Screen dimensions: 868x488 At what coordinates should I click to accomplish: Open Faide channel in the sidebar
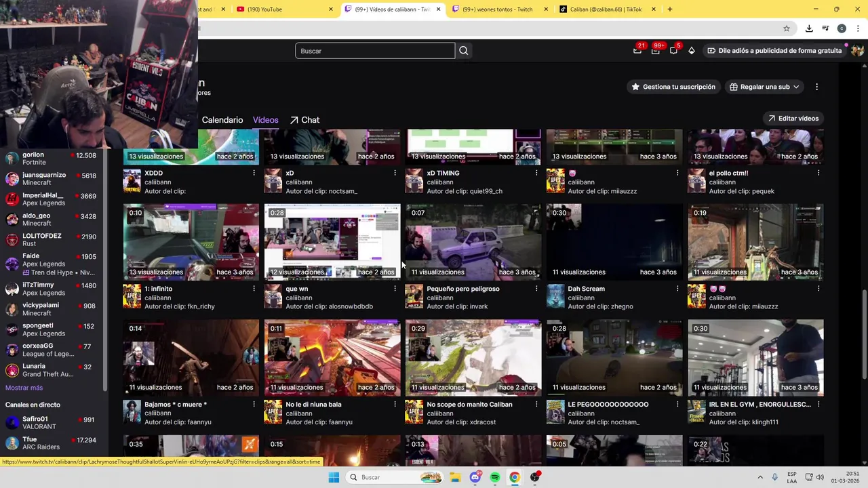pyautogui.click(x=52, y=264)
